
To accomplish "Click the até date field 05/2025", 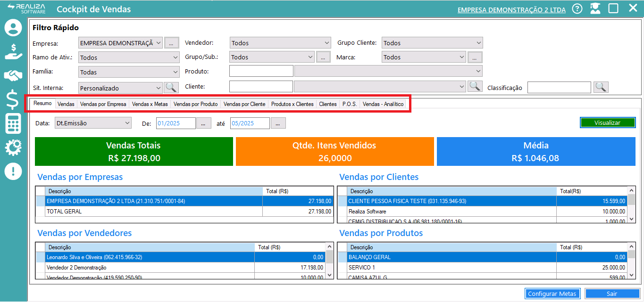I will (x=250, y=123).
